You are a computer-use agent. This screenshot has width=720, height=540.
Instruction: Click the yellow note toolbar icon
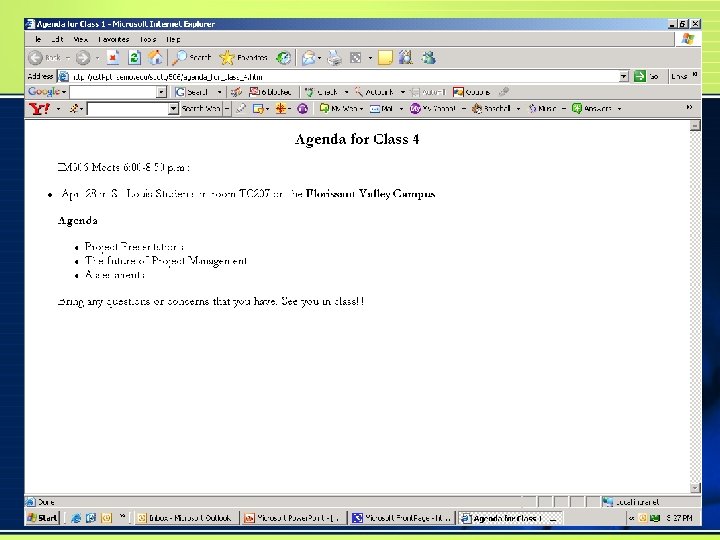pos(385,58)
